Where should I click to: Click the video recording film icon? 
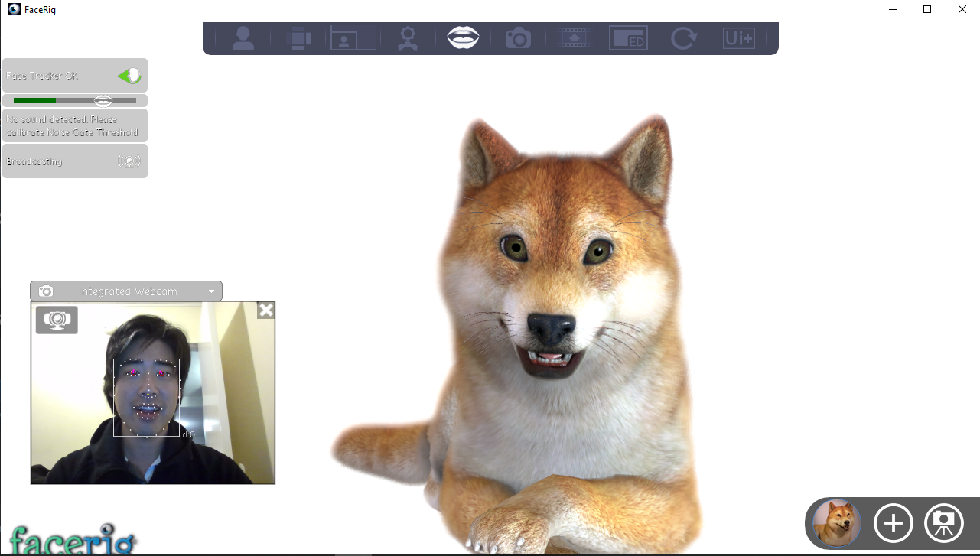573,37
